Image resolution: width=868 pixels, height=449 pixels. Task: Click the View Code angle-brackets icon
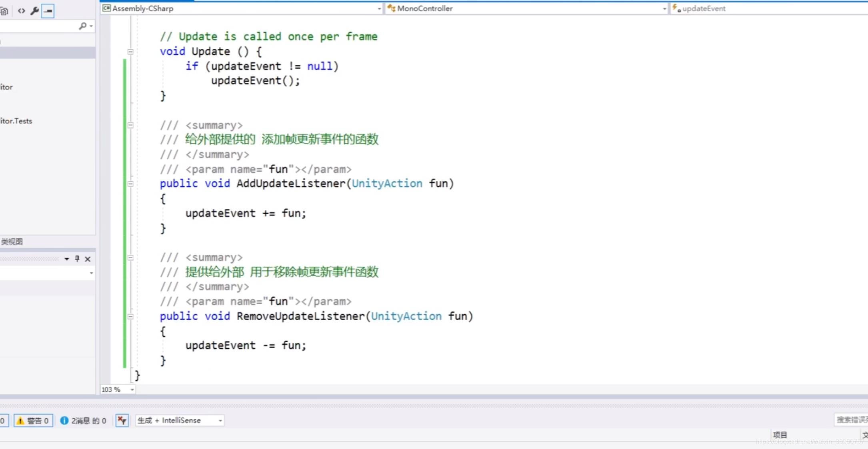tap(22, 11)
